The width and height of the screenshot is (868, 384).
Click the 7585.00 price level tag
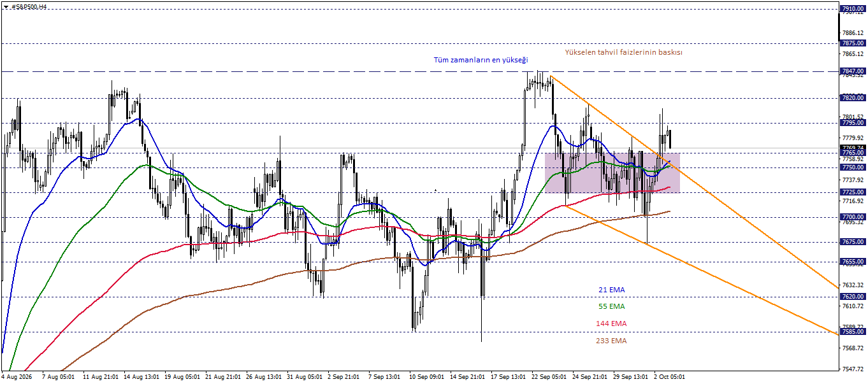[853, 332]
